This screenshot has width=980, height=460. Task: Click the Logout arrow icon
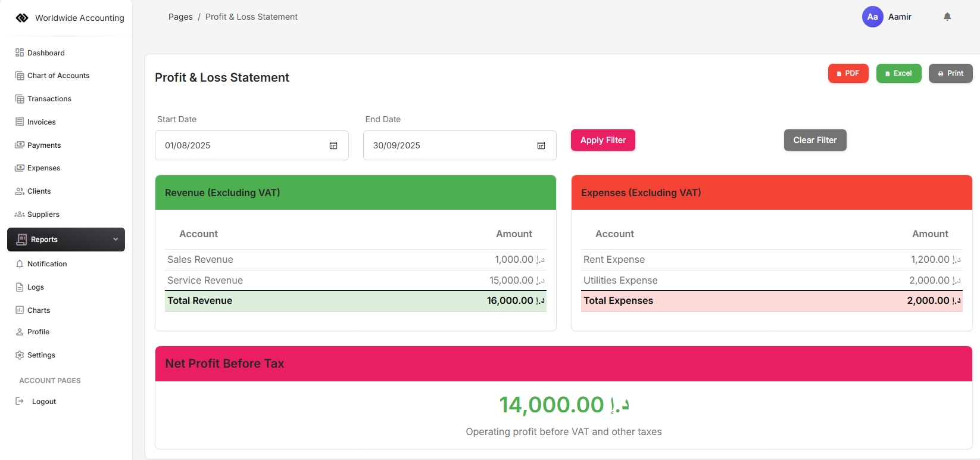pos(20,402)
